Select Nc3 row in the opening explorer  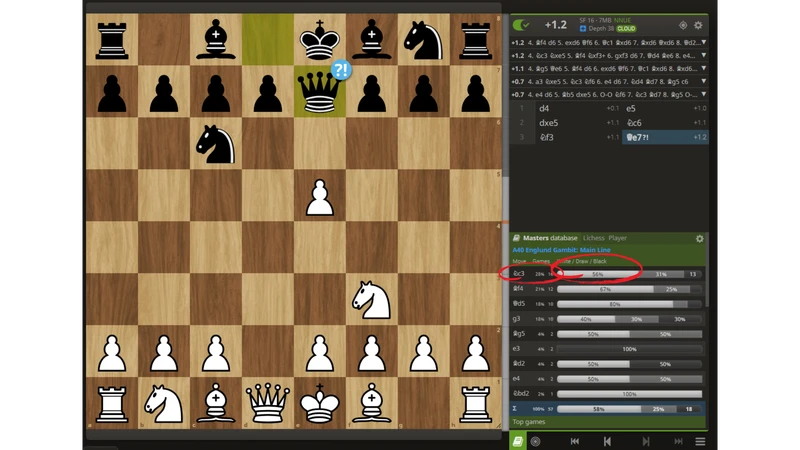(519, 273)
